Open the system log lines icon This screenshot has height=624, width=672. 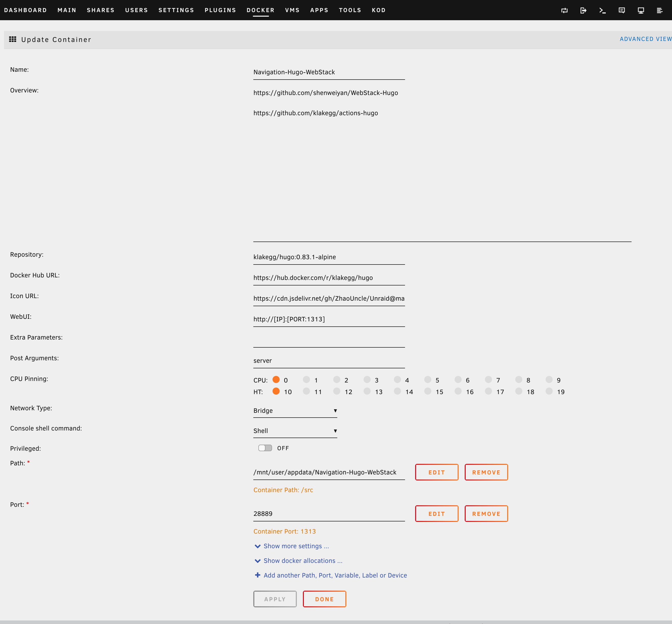[x=660, y=10]
